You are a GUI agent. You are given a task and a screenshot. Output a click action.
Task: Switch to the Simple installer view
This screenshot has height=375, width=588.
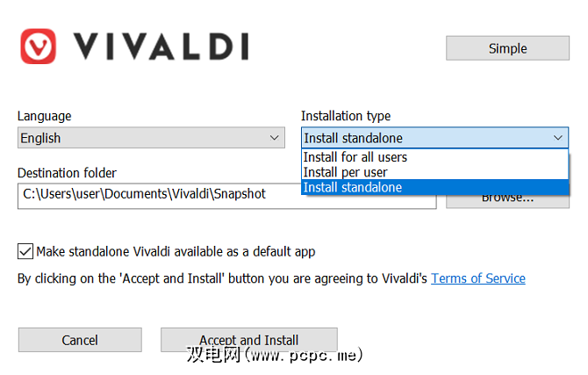(507, 48)
